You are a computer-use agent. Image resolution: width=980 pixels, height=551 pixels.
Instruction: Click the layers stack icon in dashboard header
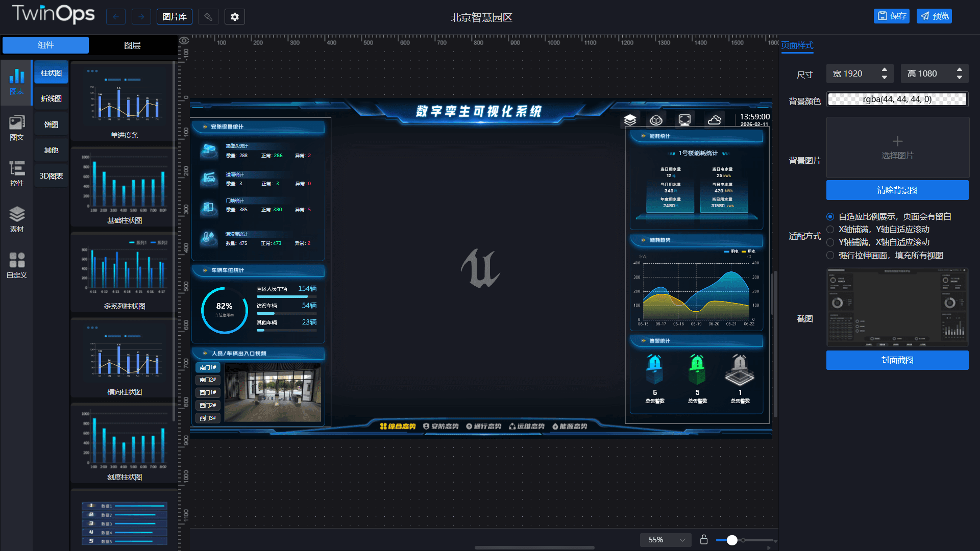[630, 120]
